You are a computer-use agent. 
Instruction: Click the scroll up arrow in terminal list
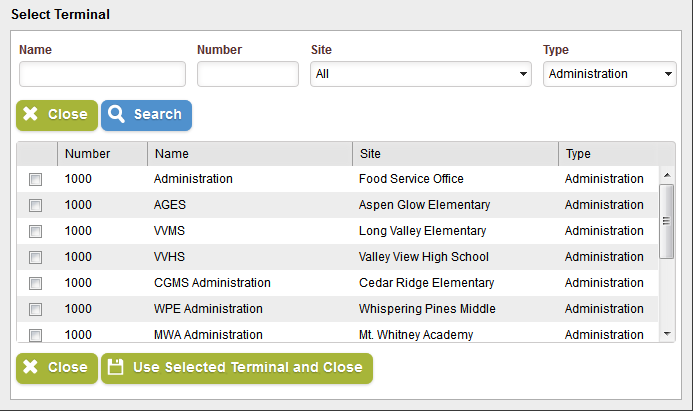click(x=667, y=174)
